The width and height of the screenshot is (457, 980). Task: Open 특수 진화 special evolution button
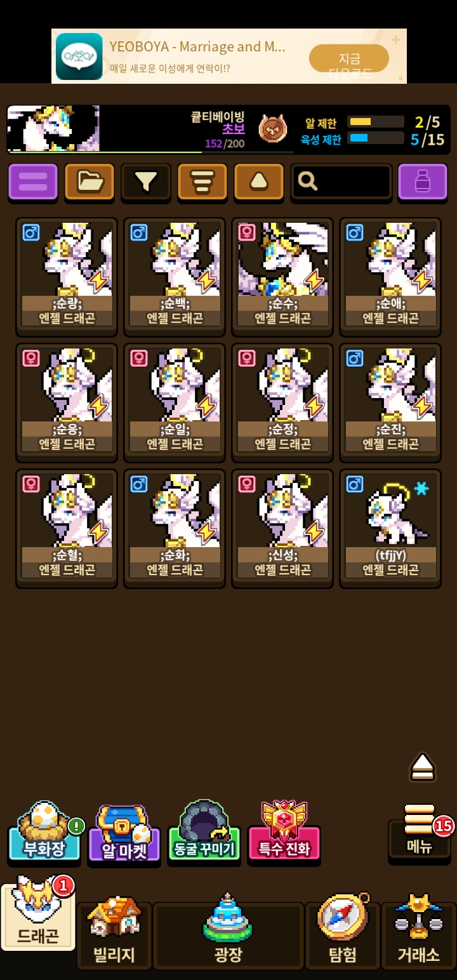(284, 833)
